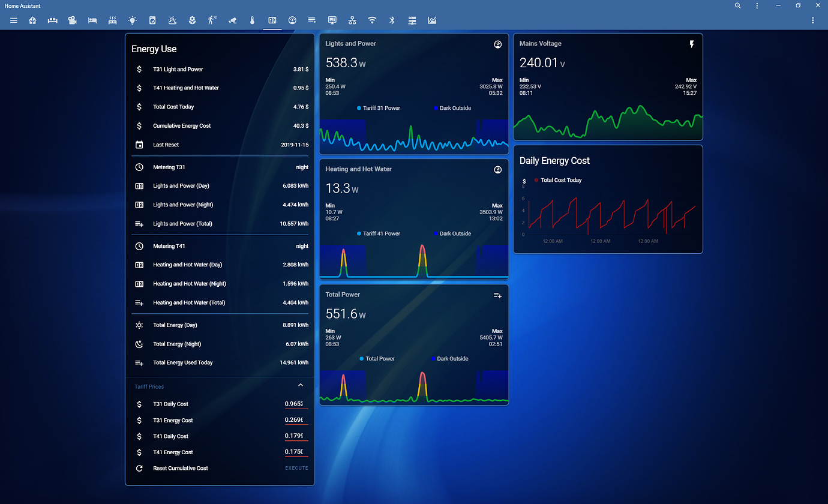
Task: Open the three-dot menu below the title bar
Action: tap(813, 20)
